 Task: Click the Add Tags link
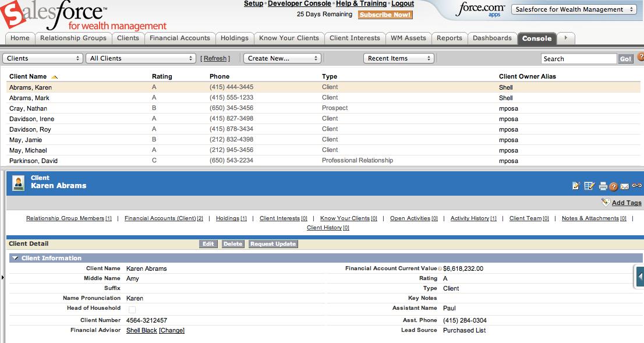tap(627, 203)
